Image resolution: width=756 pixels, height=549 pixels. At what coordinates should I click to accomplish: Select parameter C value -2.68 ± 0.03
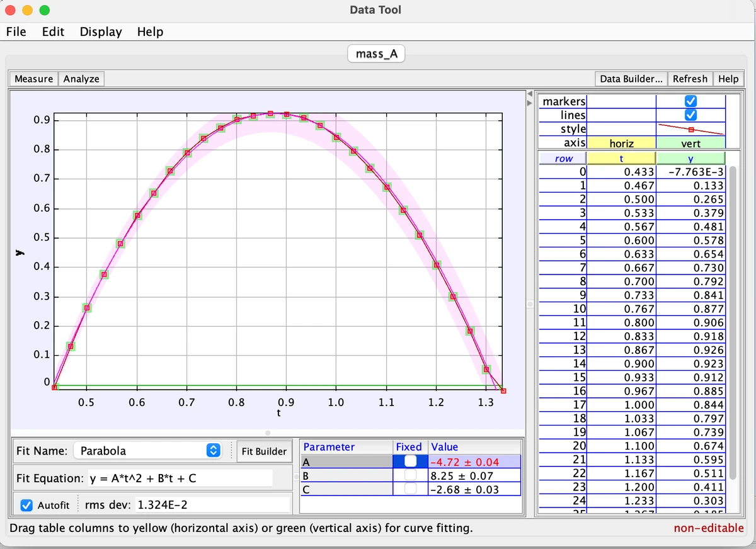[474, 489]
